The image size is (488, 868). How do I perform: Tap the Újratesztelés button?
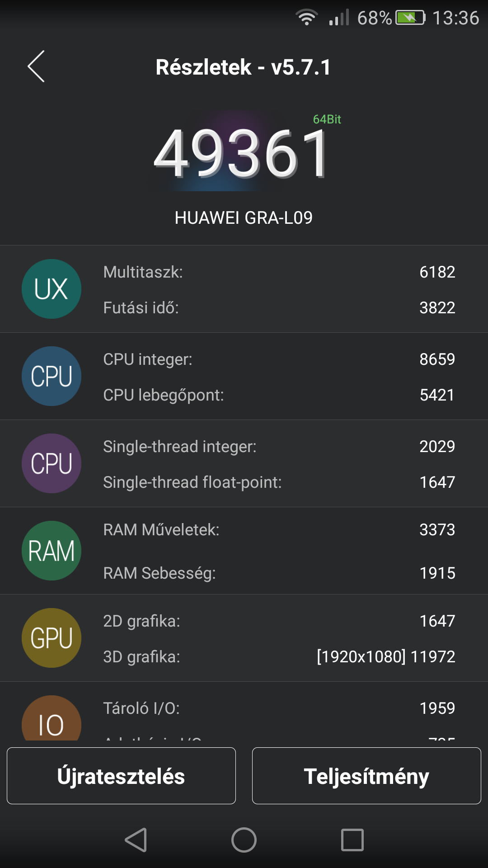point(121,776)
